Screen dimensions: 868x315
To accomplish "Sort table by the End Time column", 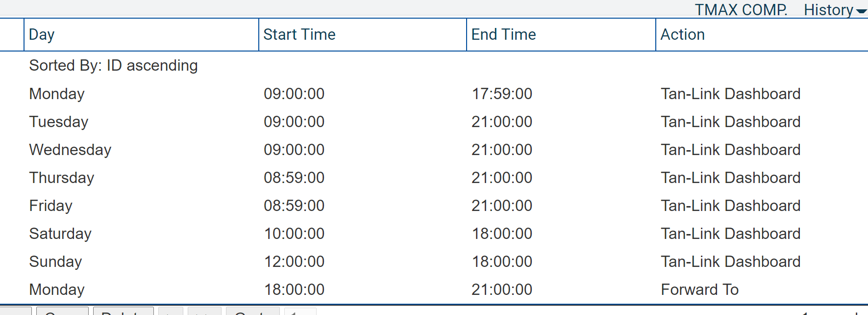I will 503,34.
